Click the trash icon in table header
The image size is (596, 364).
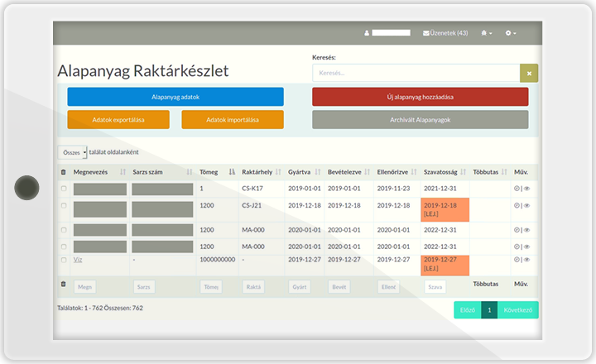pyautogui.click(x=64, y=172)
